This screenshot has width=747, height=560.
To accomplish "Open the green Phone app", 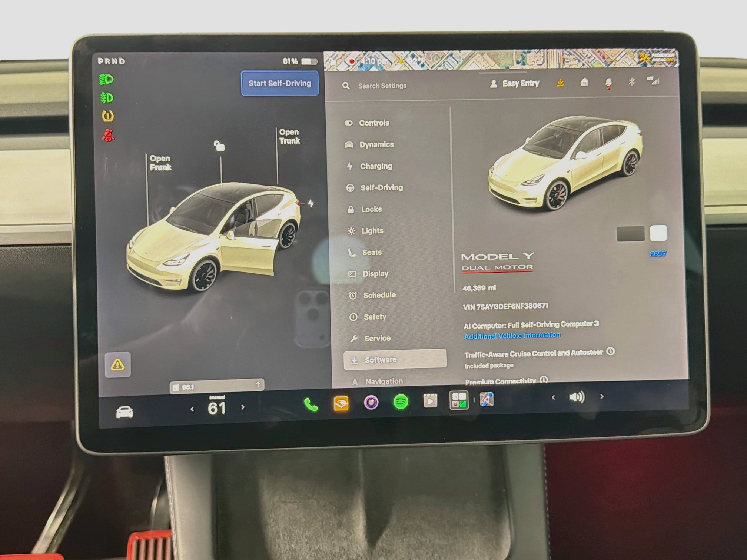I will 311,405.
